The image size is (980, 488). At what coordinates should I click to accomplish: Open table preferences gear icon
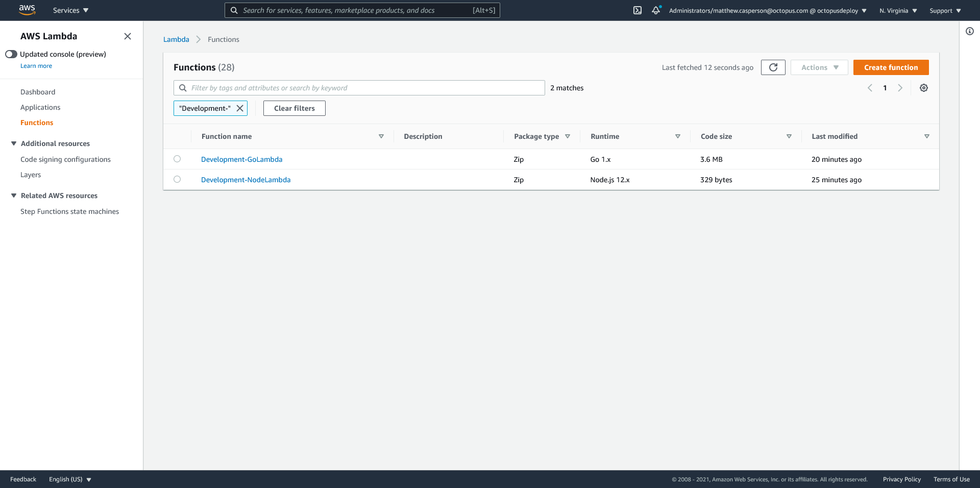click(923, 88)
